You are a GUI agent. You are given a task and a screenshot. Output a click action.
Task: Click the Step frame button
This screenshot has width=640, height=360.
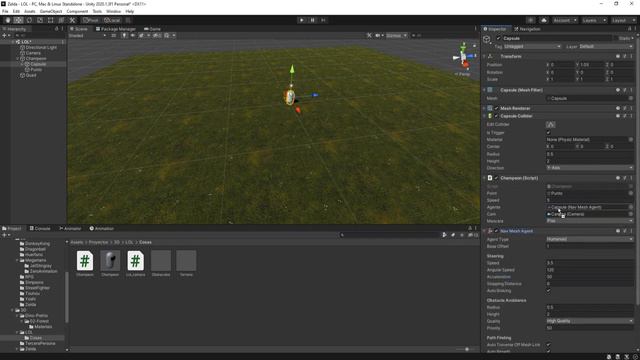[323, 20]
